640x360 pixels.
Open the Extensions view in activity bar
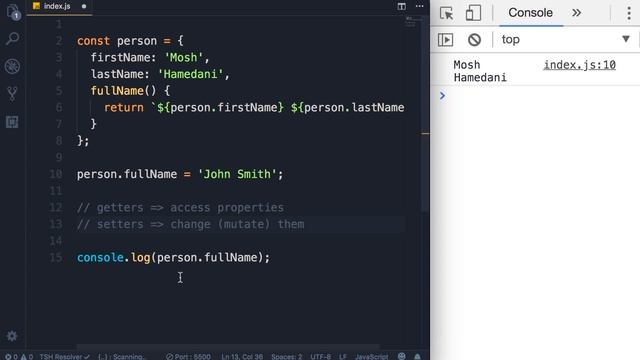pos(12,122)
